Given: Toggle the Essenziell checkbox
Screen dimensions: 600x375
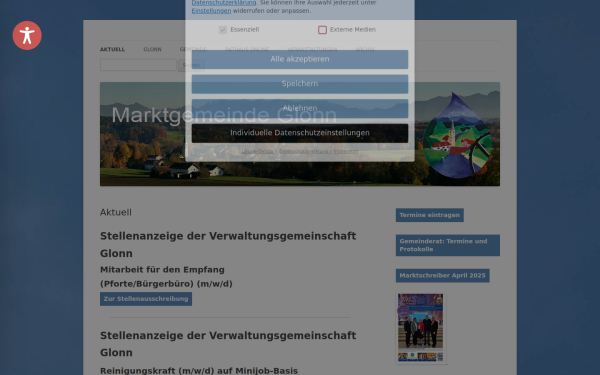Looking at the screenshot, I should click(x=223, y=30).
